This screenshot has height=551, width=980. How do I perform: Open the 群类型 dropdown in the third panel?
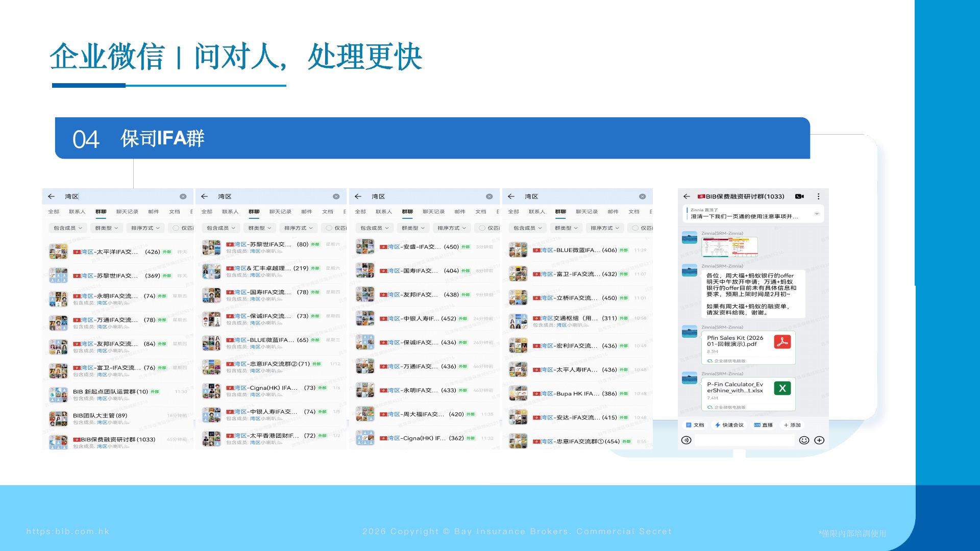413,228
